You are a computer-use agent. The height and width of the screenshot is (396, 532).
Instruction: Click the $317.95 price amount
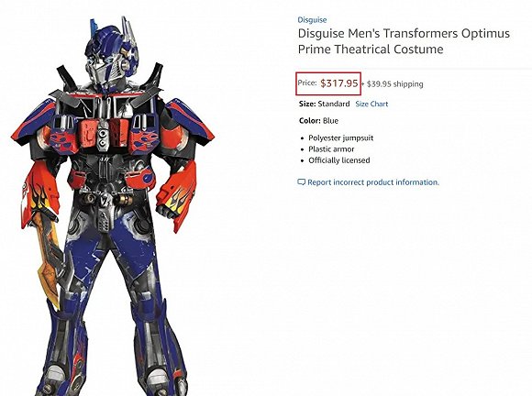click(339, 83)
